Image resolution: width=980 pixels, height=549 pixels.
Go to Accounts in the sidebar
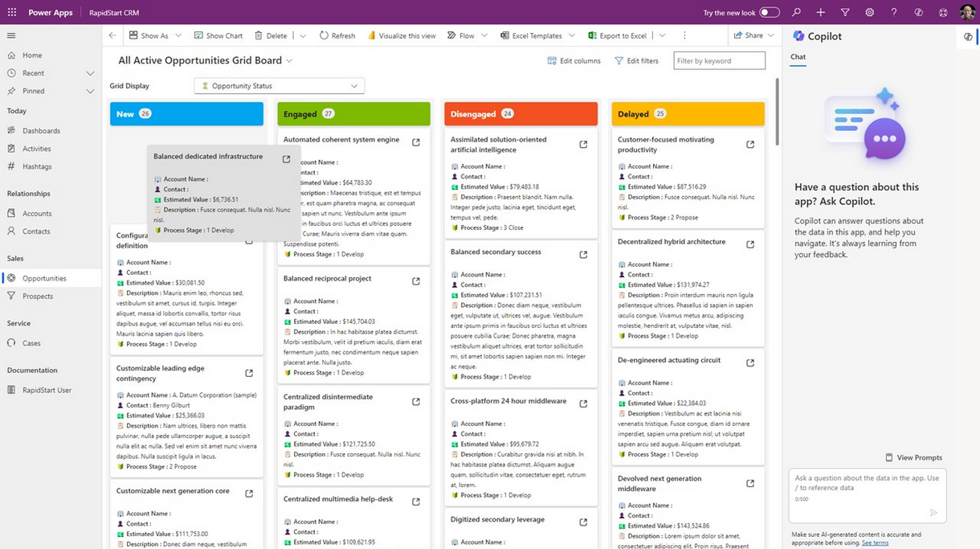(x=37, y=214)
